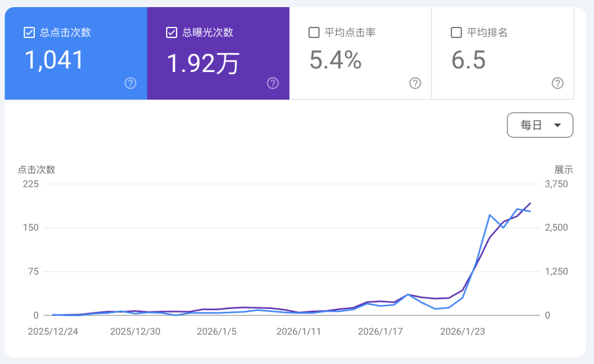Open the help tooltip for 总曝光次数
Viewport: 594px width, 364px height.
pyautogui.click(x=272, y=83)
